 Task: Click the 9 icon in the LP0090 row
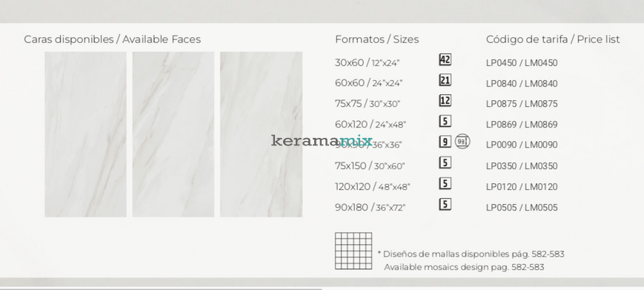point(445,142)
